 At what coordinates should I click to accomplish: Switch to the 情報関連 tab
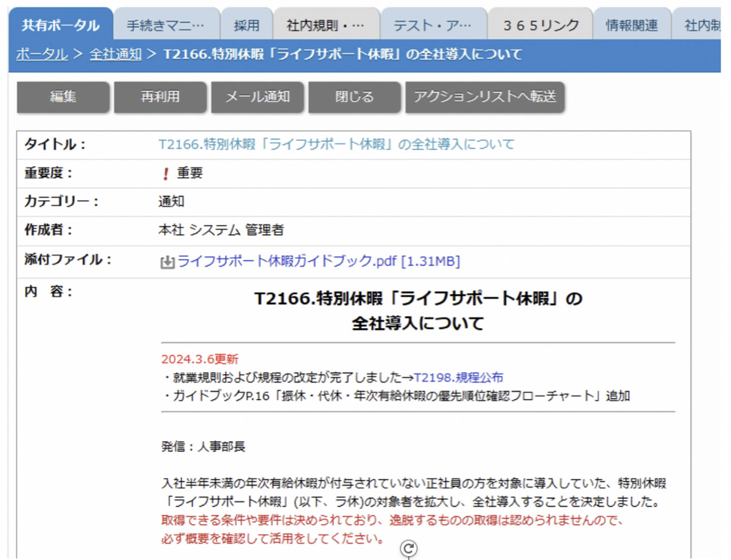pyautogui.click(x=632, y=25)
